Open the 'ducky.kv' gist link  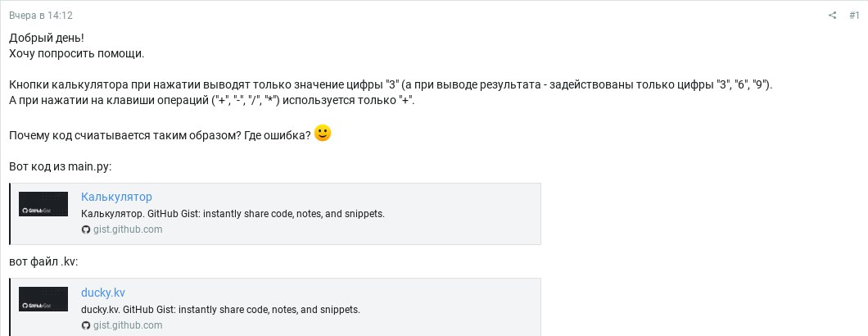coord(103,293)
